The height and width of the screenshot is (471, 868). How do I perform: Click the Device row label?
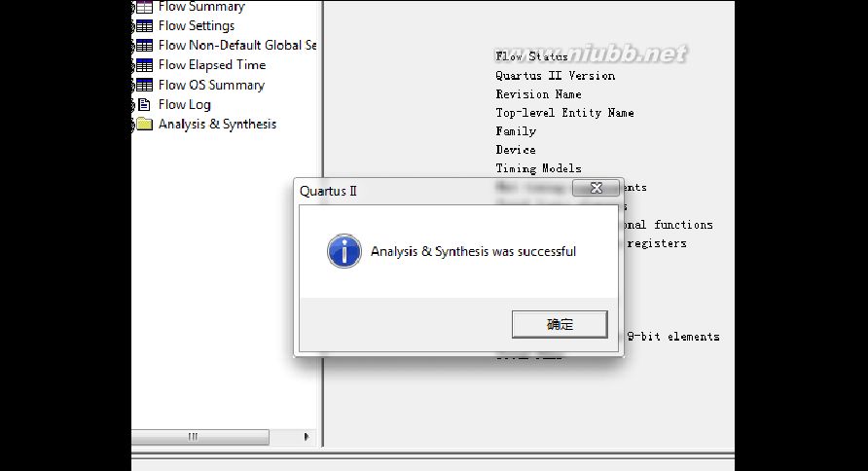[516, 150]
